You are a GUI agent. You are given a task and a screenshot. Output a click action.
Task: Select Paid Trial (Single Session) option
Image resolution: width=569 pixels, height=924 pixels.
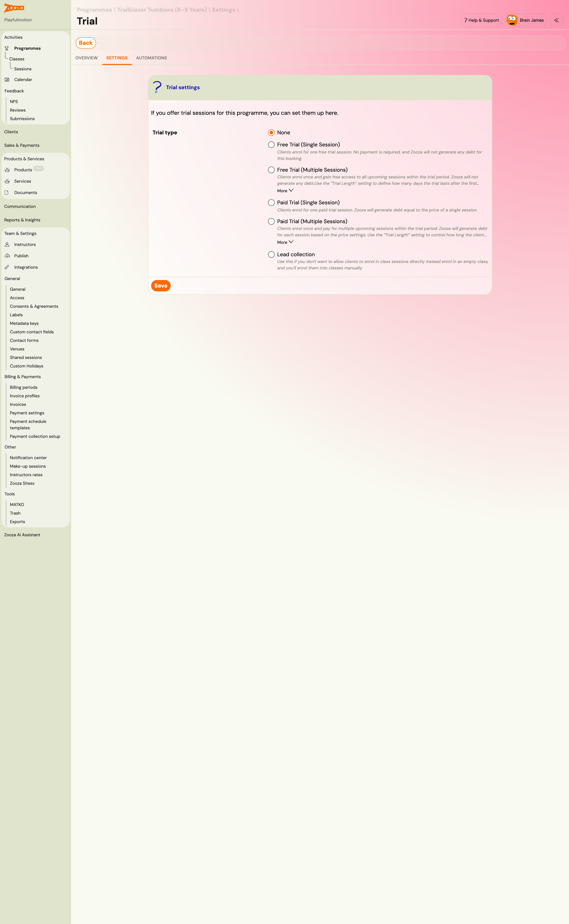pyautogui.click(x=271, y=203)
